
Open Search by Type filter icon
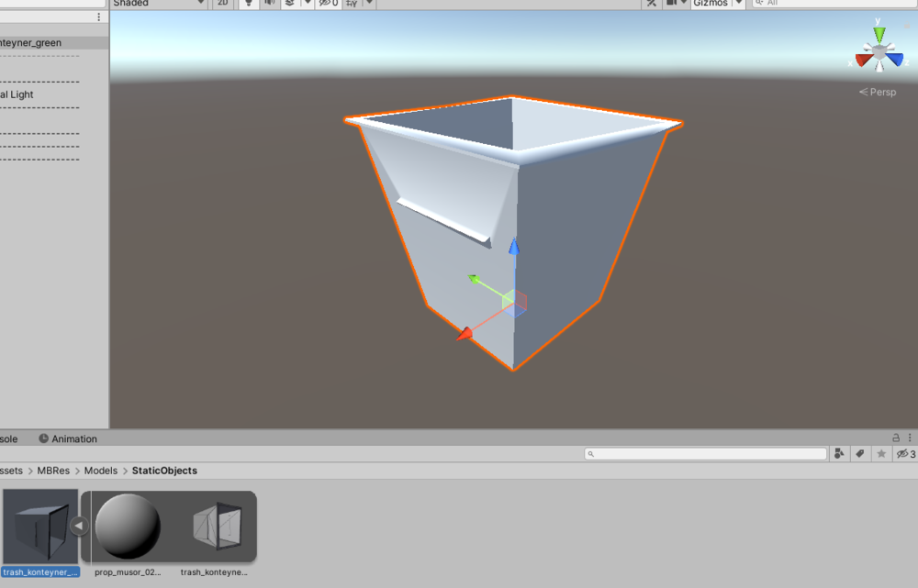click(839, 453)
